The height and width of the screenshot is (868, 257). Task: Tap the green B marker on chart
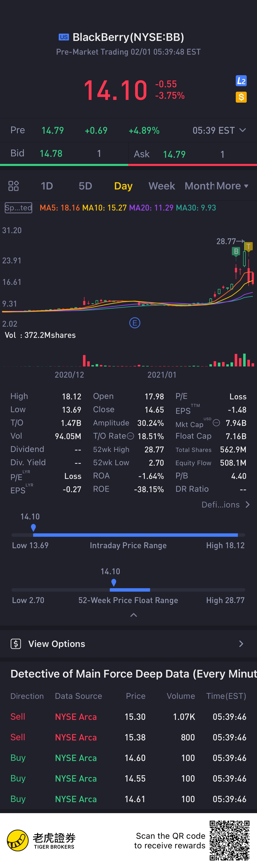pyautogui.click(x=236, y=251)
